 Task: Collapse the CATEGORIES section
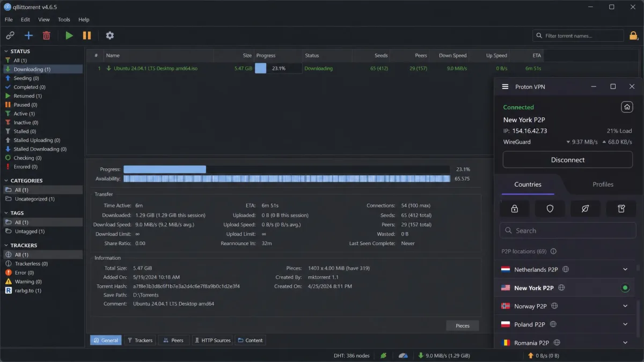6,181
